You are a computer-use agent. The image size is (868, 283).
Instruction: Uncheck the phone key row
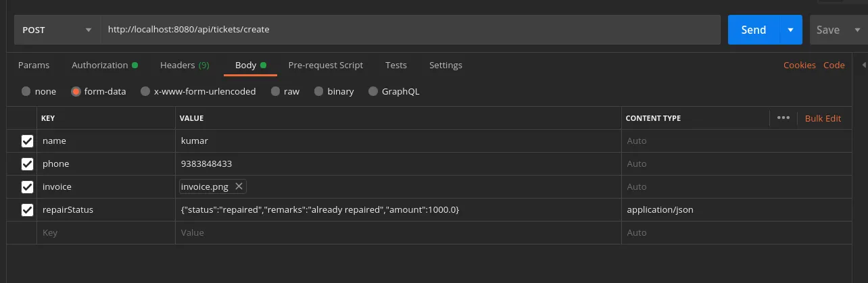[x=28, y=164]
